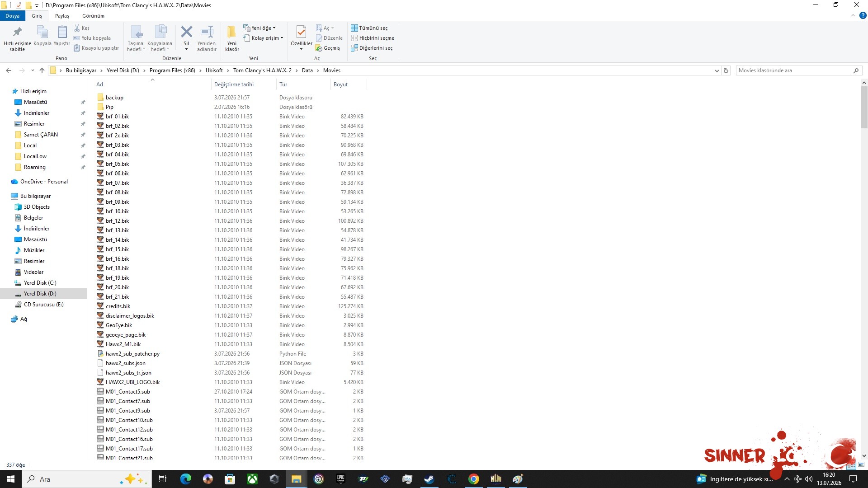This screenshot has width=868, height=488.
Task: Click the Sil (delete) icon in ribbon
Action: pos(186,33)
